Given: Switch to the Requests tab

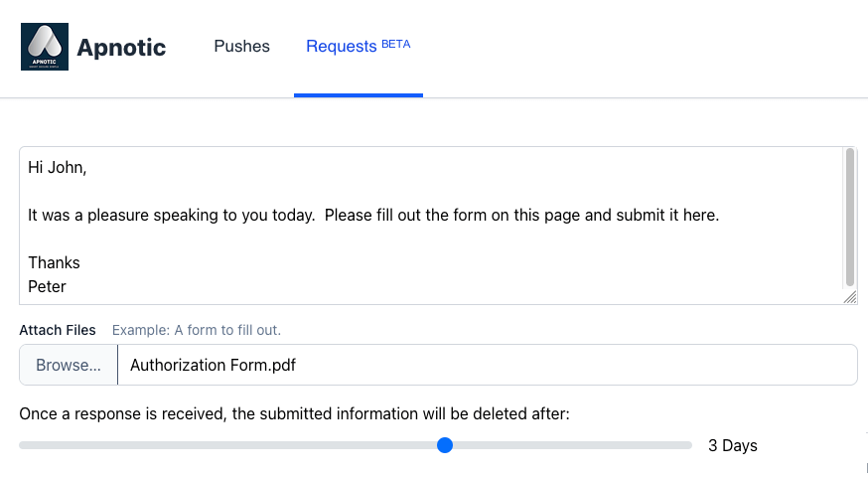Looking at the screenshot, I should pyautogui.click(x=341, y=47).
